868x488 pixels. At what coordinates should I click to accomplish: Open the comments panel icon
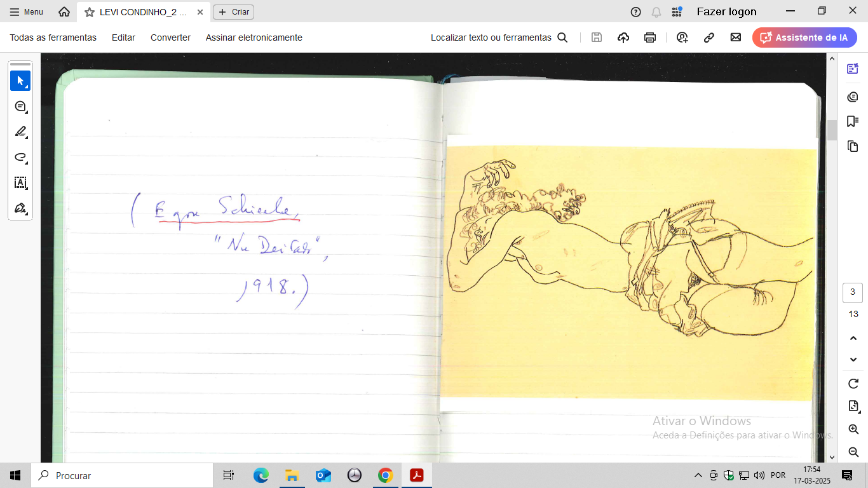(x=853, y=97)
